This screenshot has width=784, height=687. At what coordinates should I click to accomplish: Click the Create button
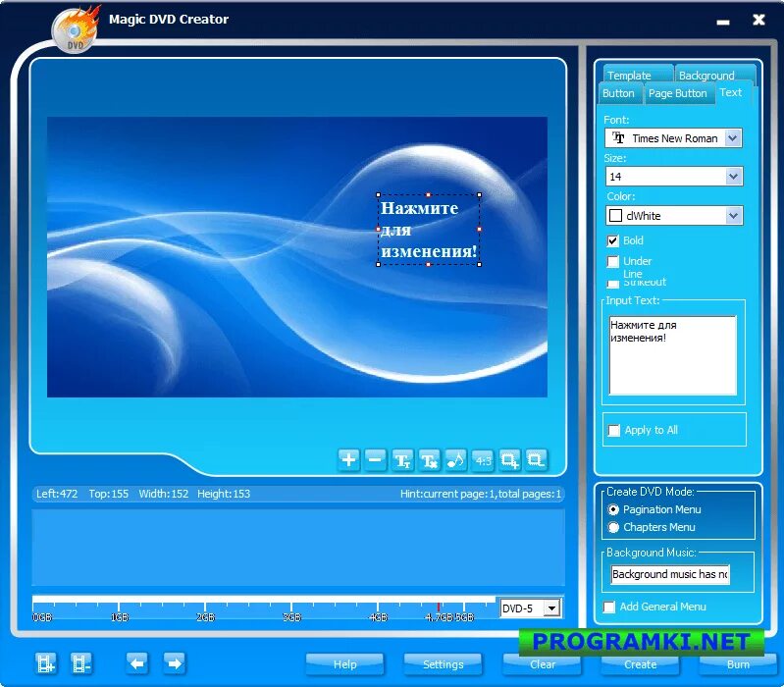pos(641,664)
